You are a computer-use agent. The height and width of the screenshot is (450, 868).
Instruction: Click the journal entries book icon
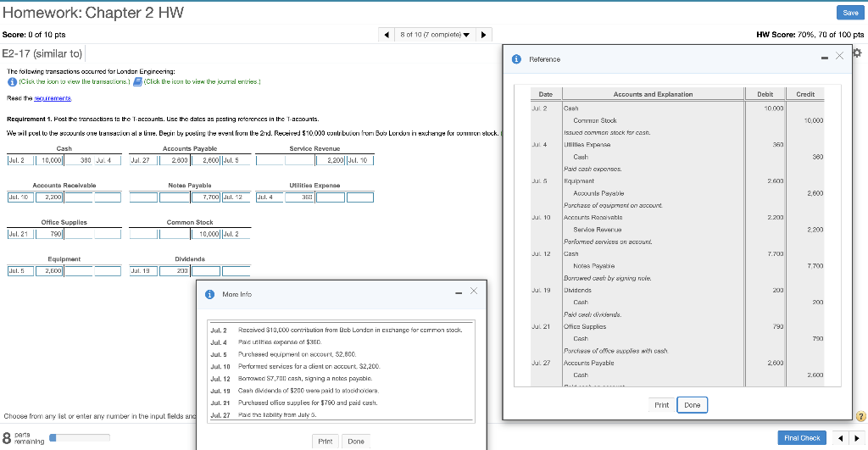pos(138,82)
